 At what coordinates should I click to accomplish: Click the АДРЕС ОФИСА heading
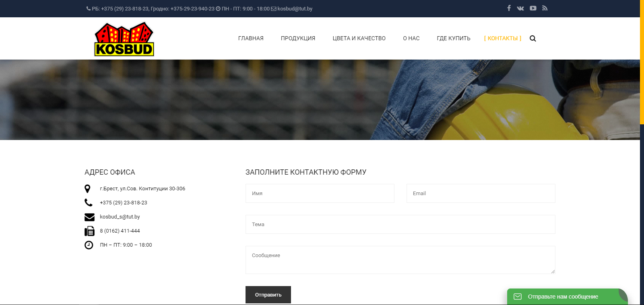[110, 172]
